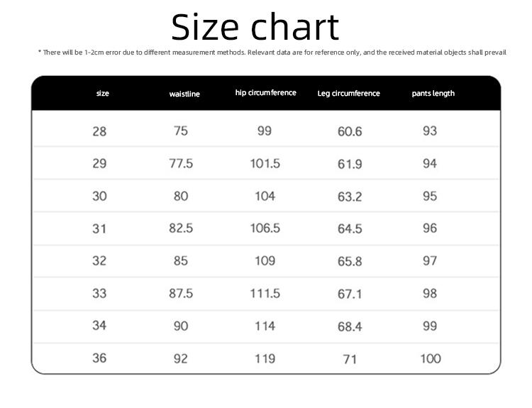The height and width of the screenshot is (408, 532).
Task: Click leg circumference value 65.8
Action: pos(350,261)
